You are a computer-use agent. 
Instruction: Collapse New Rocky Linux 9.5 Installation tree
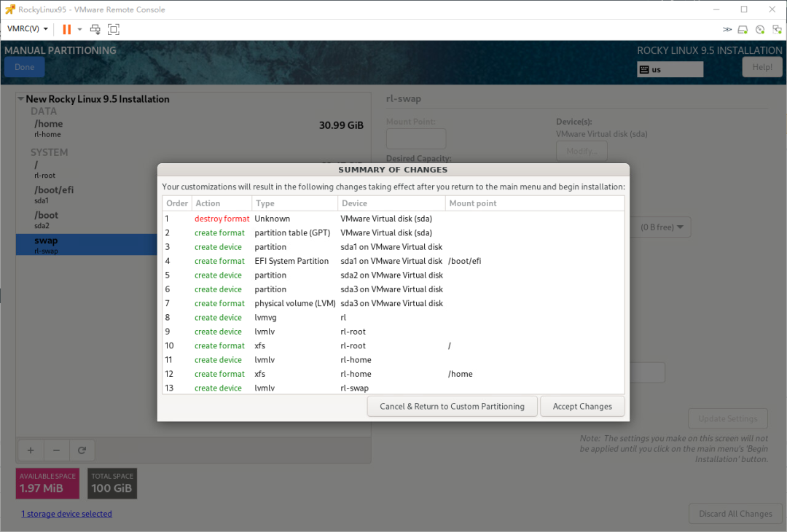point(20,99)
